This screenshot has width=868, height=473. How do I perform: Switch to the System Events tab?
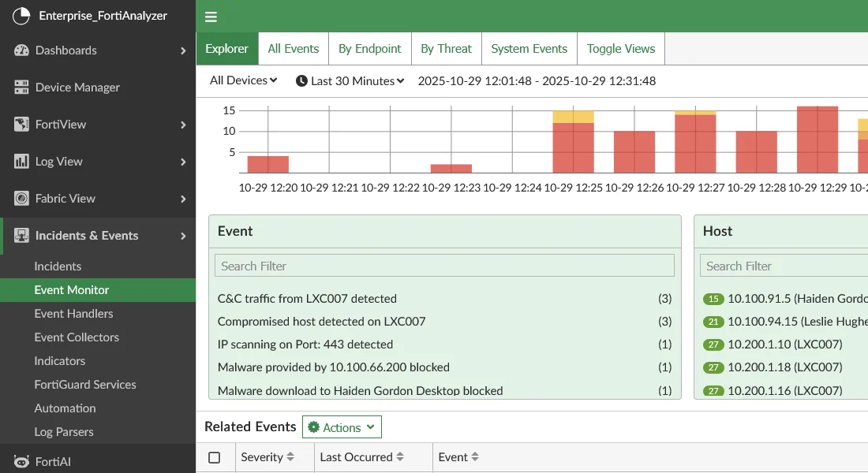point(529,49)
